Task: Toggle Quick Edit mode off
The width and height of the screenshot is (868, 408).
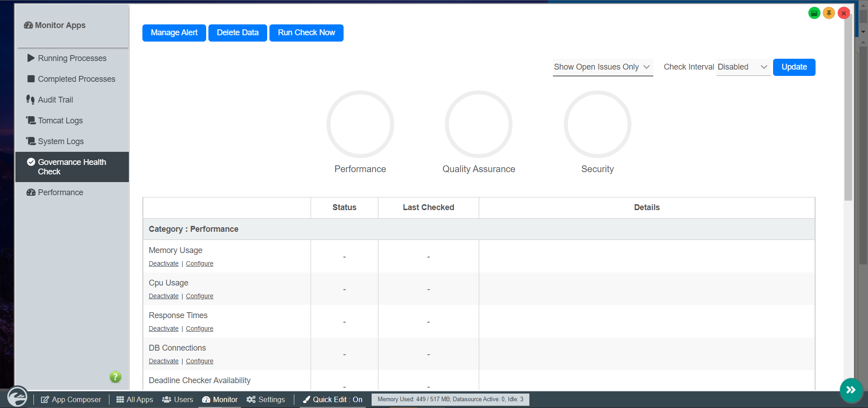Action: tap(333, 399)
